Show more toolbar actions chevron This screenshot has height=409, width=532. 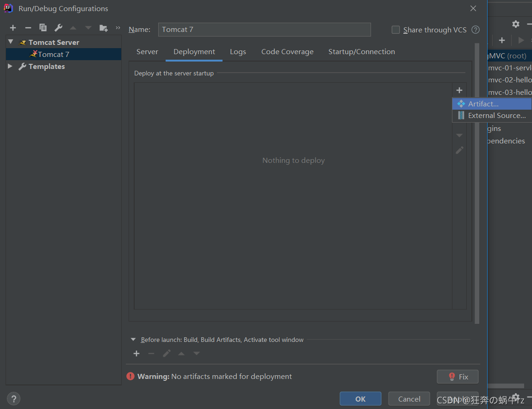click(x=118, y=27)
